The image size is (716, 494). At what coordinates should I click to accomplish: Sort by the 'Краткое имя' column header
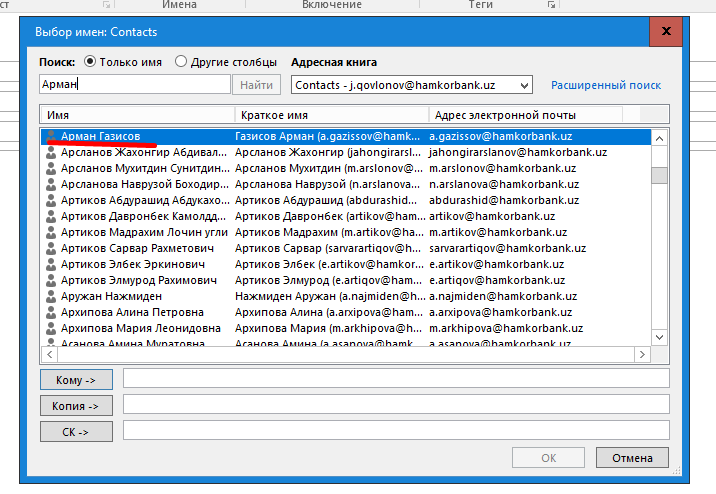point(332,115)
